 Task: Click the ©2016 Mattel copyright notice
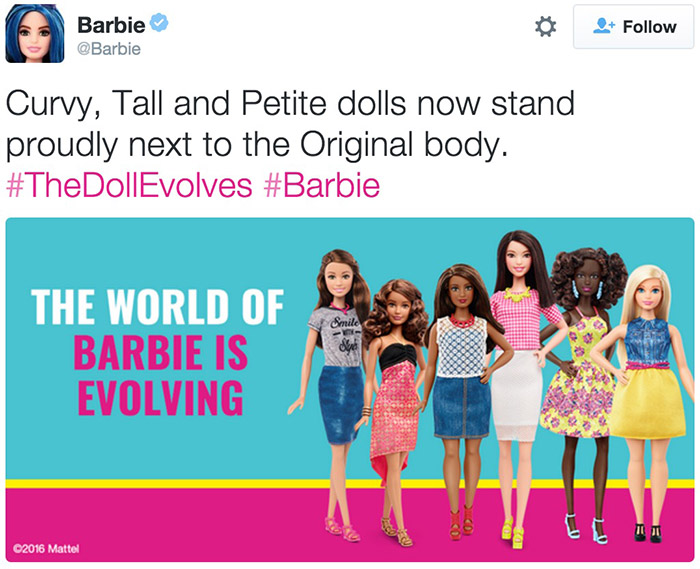click(x=46, y=548)
